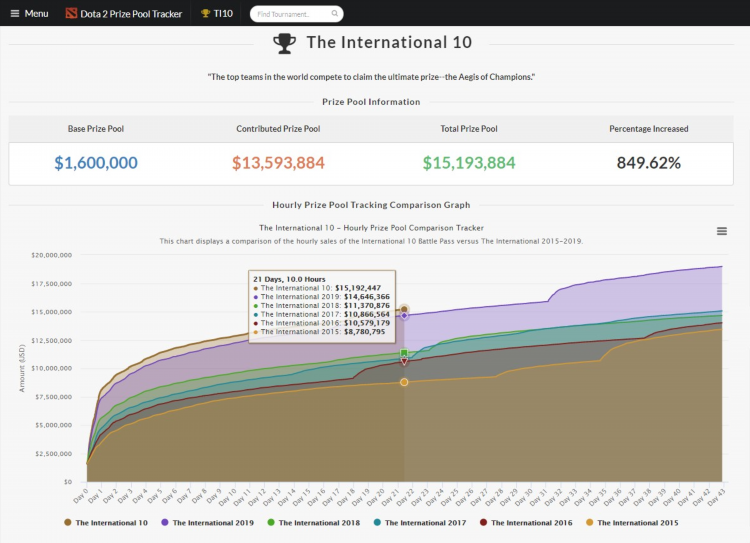This screenshot has height=543, width=750.
Task: Toggle The International 10 legend series
Action: pos(106,523)
